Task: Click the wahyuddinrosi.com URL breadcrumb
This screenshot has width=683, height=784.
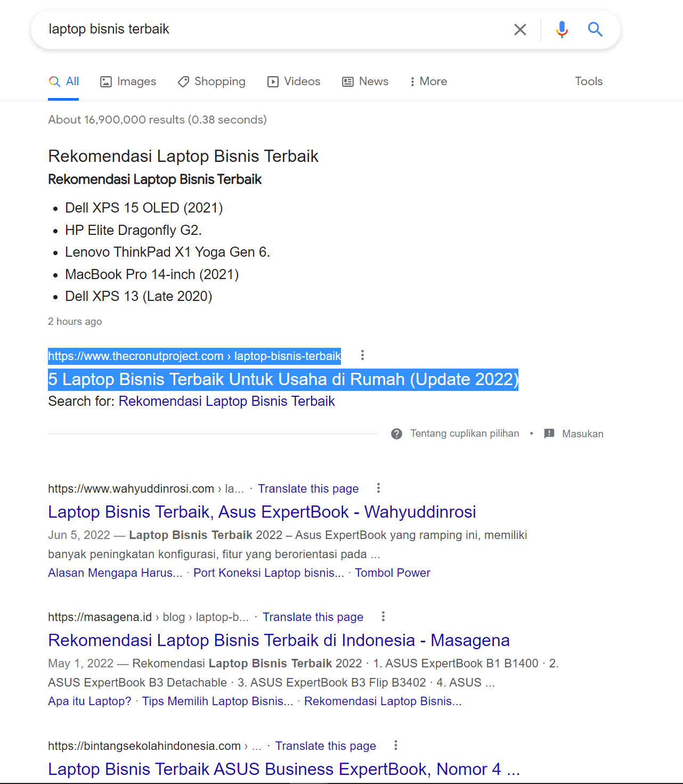Action: [146, 488]
